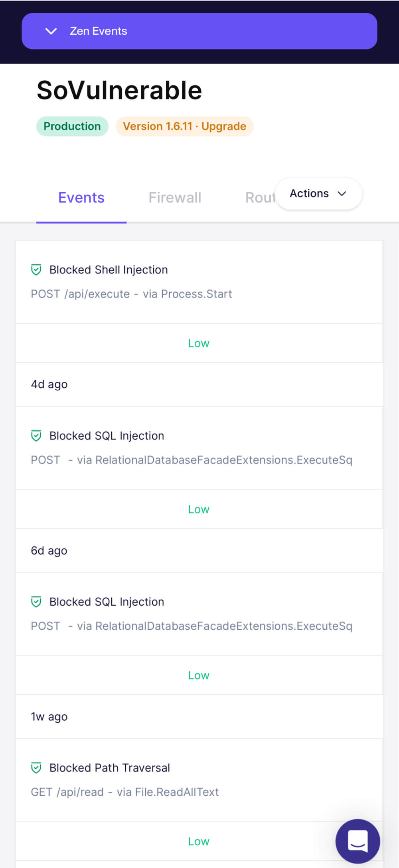The height and width of the screenshot is (868, 399).
Task: Click the Version 1.6.11 Upgrade badge
Action: click(x=184, y=126)
